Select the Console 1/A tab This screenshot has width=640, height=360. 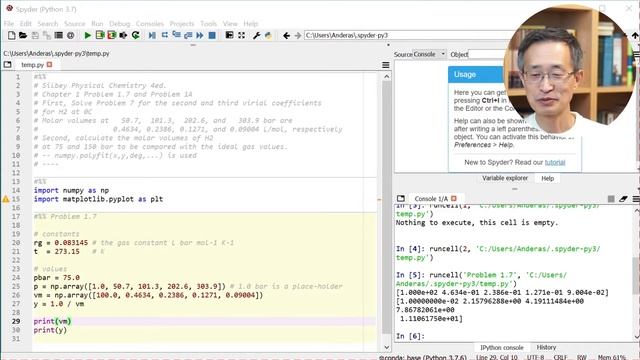[431, 198]
